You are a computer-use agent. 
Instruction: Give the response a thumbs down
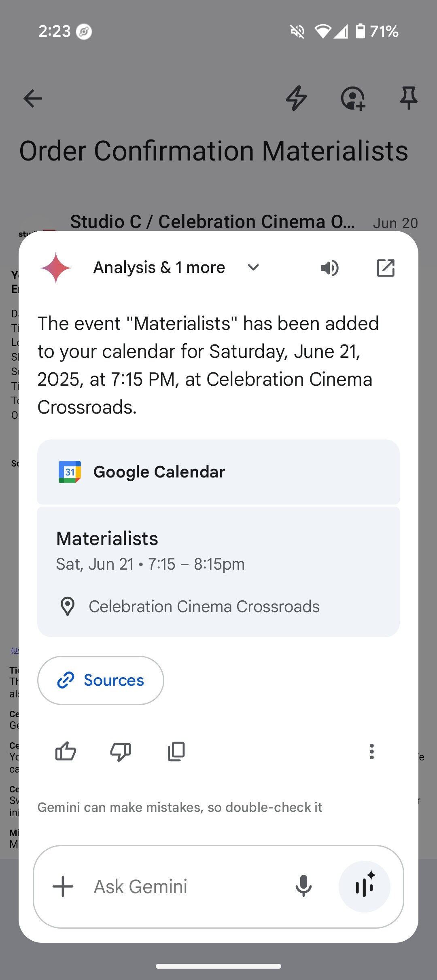click(121, 752)
